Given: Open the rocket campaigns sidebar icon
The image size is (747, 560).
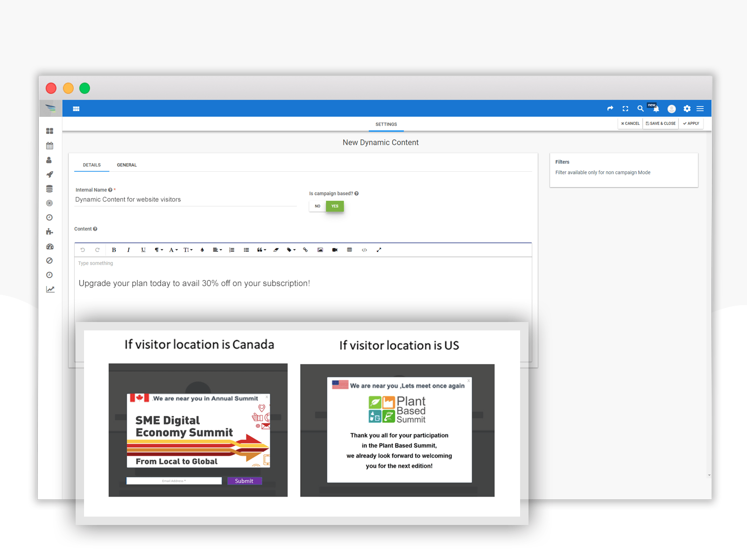Looking at the screenshot, I should pyautogui.click(x=49, y=175).
